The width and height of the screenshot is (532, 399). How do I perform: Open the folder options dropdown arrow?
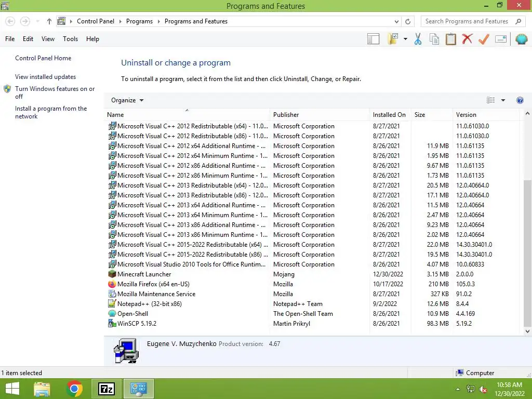tap(405, 39)
